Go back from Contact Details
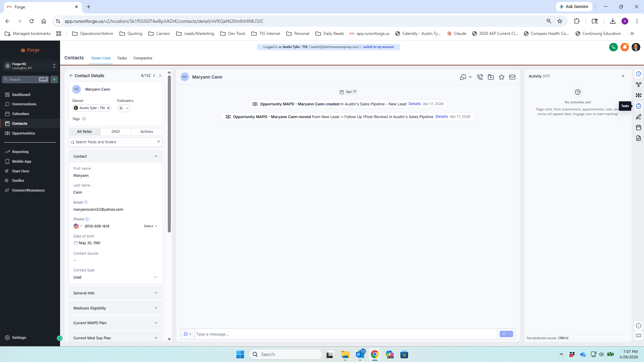644x362 pixels. (71, 76)
